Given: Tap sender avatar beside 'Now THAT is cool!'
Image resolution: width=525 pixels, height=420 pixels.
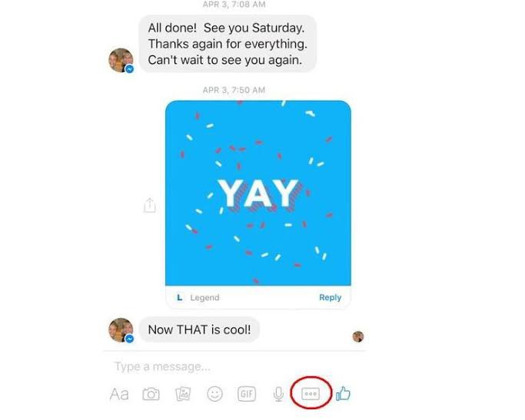Looking at the screenshot, I should tap(121, 330).
